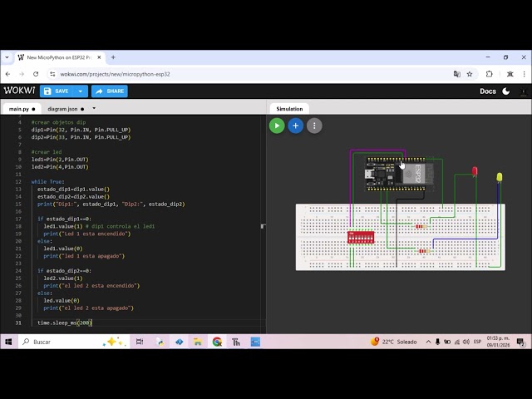532x399 pixels.
Task: Switch to the main.py tab
Action: coord(22,109)
